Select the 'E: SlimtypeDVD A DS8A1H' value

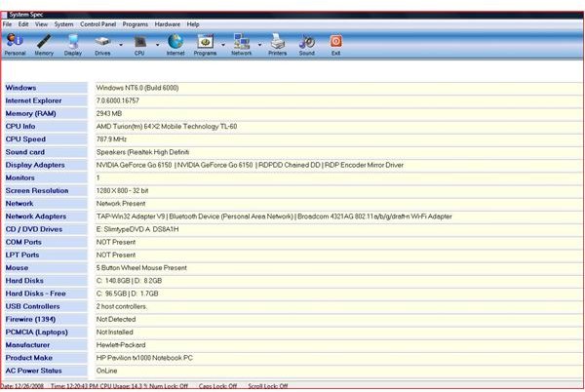[137, 229]
